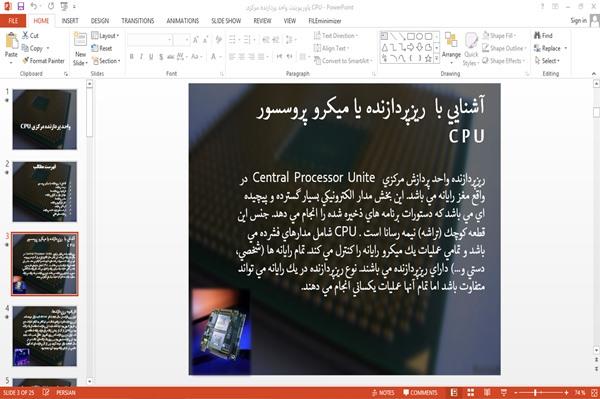Save the presentation from quick access toolbar
This screenshot has height=399, width=600.
(x=21, y=6)
